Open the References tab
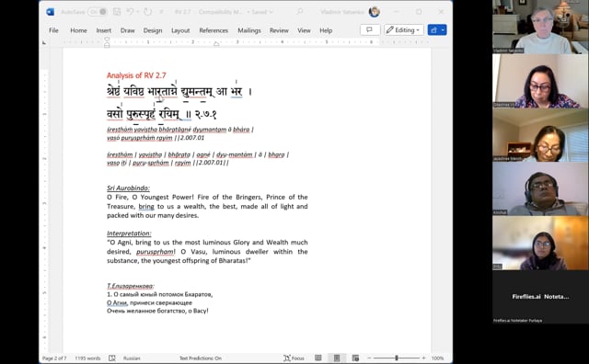This screenshot has width=589, height=364. point(214,30)
